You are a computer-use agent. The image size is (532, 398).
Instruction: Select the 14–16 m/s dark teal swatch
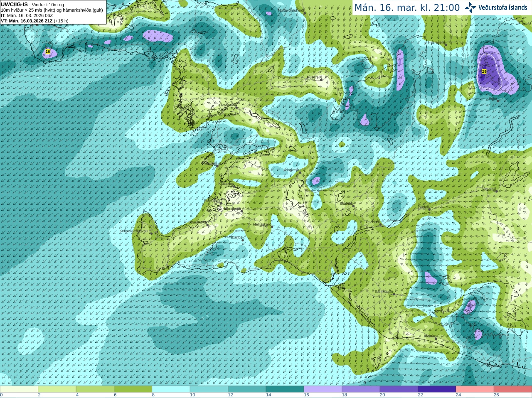(x=285, y=389)
